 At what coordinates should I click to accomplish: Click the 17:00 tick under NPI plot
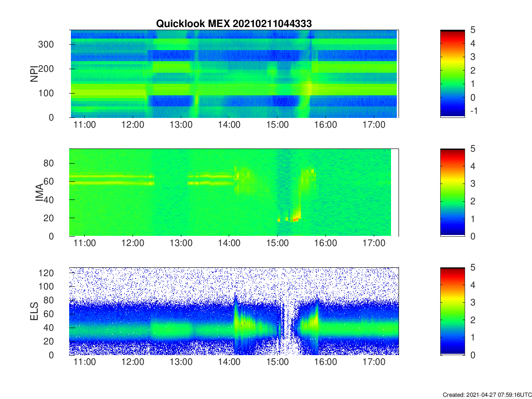tap(374, 125)
